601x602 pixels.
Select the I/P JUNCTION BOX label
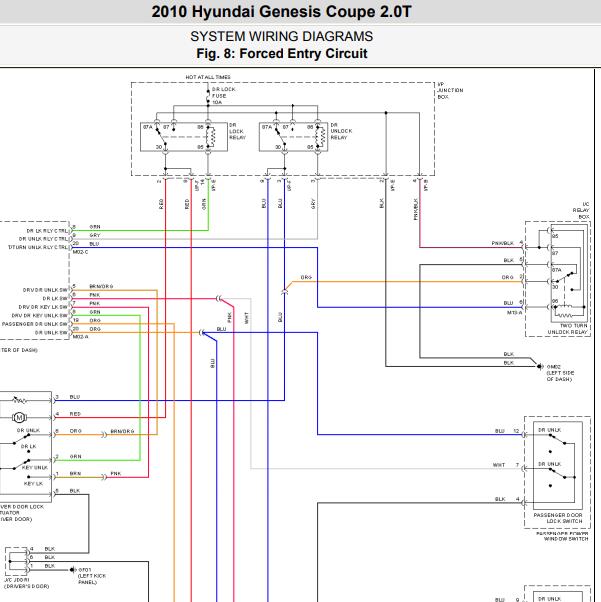click(x=450, y=91)
